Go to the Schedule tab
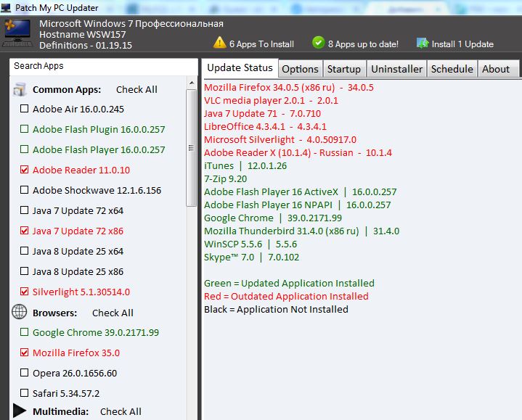Viewport: 522px width, 420px height. (x=452, y=69)
